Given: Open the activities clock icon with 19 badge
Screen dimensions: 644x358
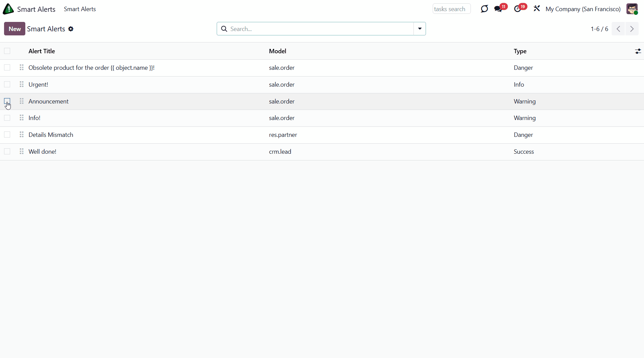Looking at the screenshot, I should (518, 9).
